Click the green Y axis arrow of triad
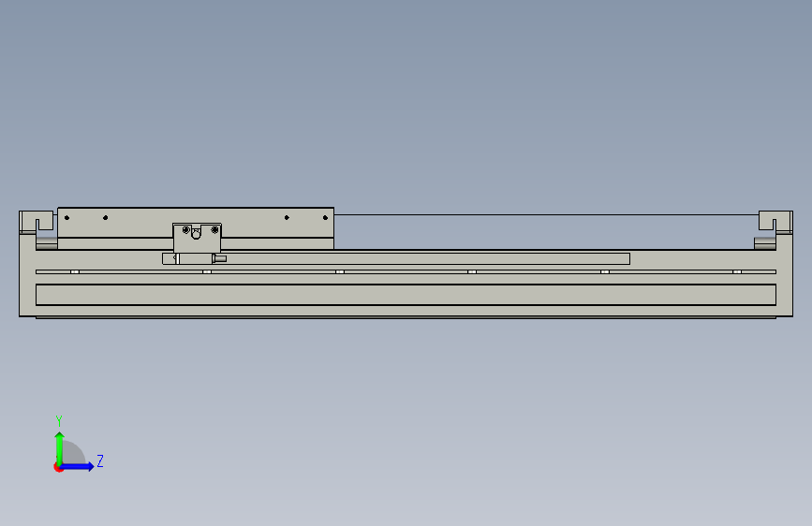 click(x=60, y=448)
